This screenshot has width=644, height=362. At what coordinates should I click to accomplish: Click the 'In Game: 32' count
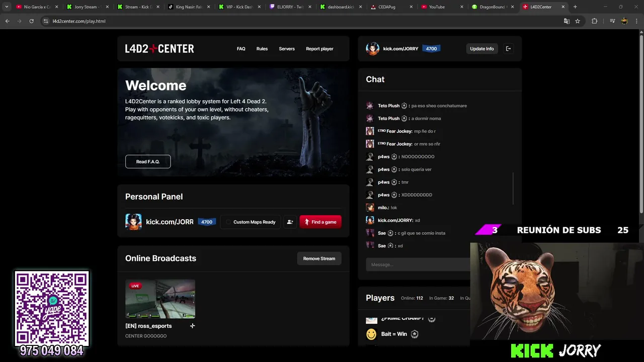click(x=441, y=298)
